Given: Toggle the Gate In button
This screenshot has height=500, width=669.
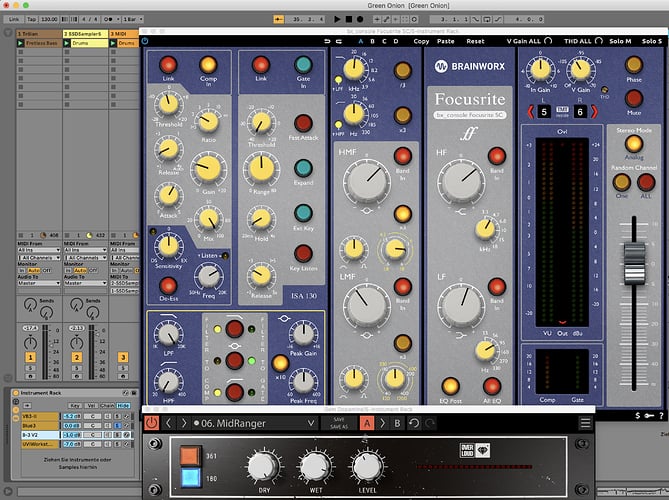Looking at the screenshot, I should click(303, 65).
